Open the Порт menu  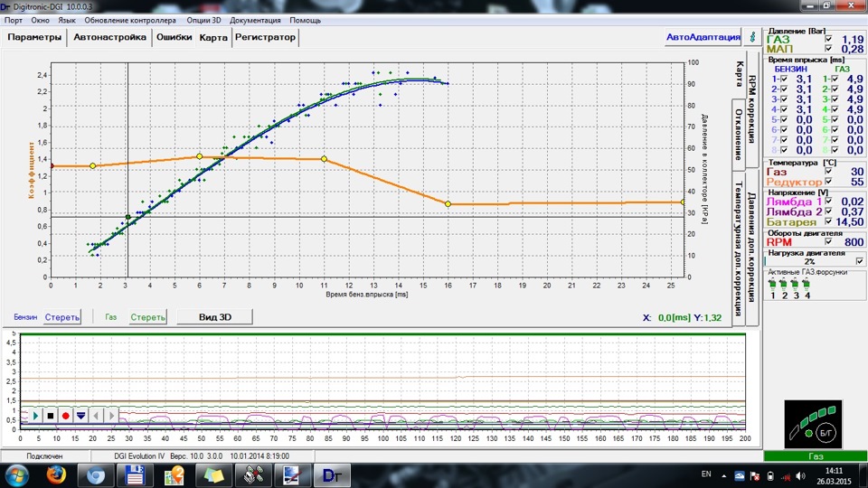pos(14,21)
